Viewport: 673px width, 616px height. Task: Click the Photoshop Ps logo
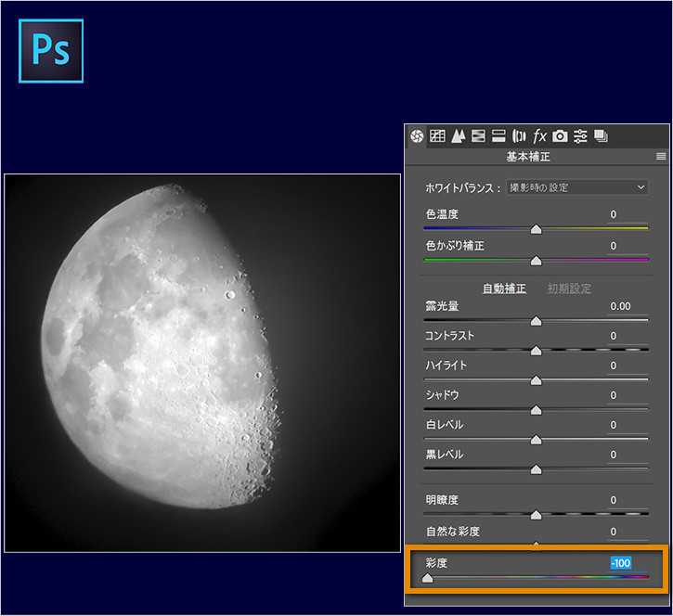coord(51,51)
